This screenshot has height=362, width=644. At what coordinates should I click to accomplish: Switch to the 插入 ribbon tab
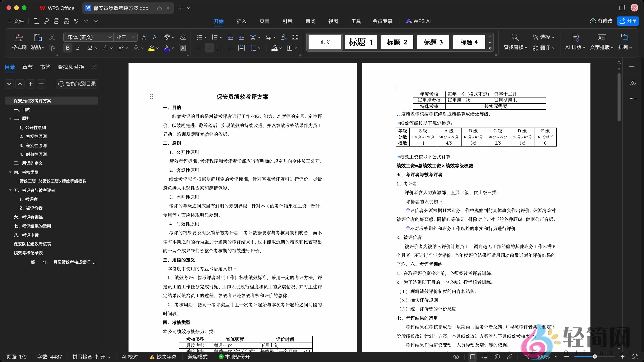[x=241, y=21]
